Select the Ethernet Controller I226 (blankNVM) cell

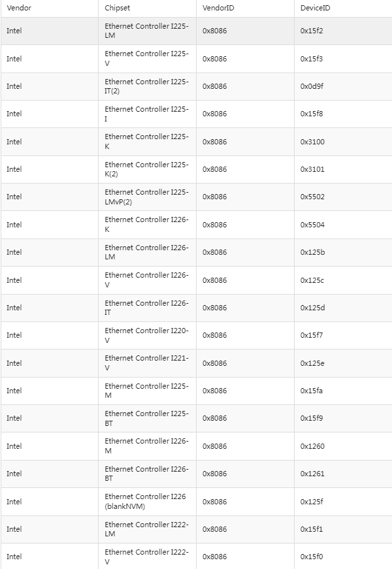pos(145,501)
